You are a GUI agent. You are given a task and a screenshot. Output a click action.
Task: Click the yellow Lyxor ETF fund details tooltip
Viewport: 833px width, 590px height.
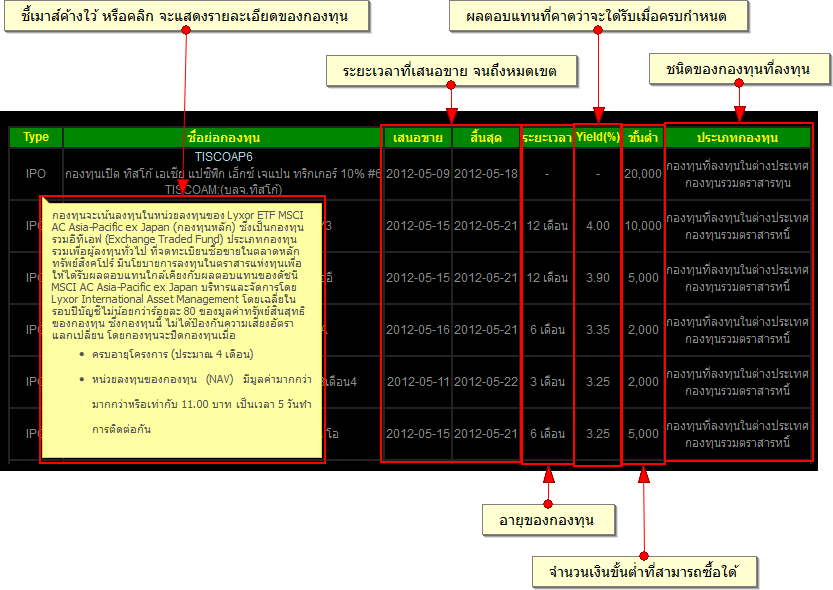[x=181, y=330]
